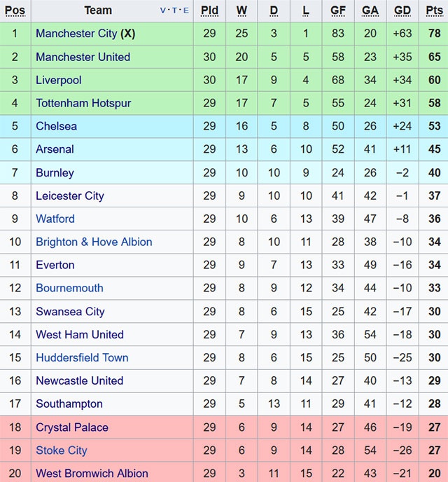Click the Watford team link
The image size is (448, 482).
click(x=55, y=219)
